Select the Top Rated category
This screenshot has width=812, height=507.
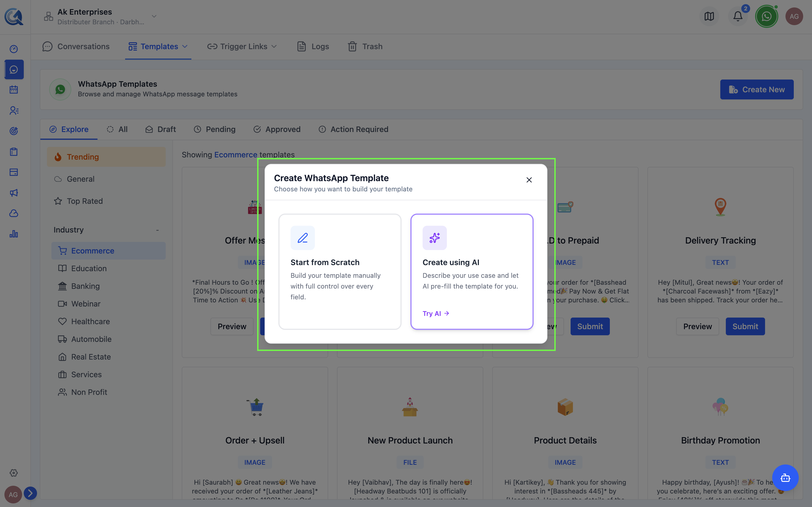(x=106, y=201)
